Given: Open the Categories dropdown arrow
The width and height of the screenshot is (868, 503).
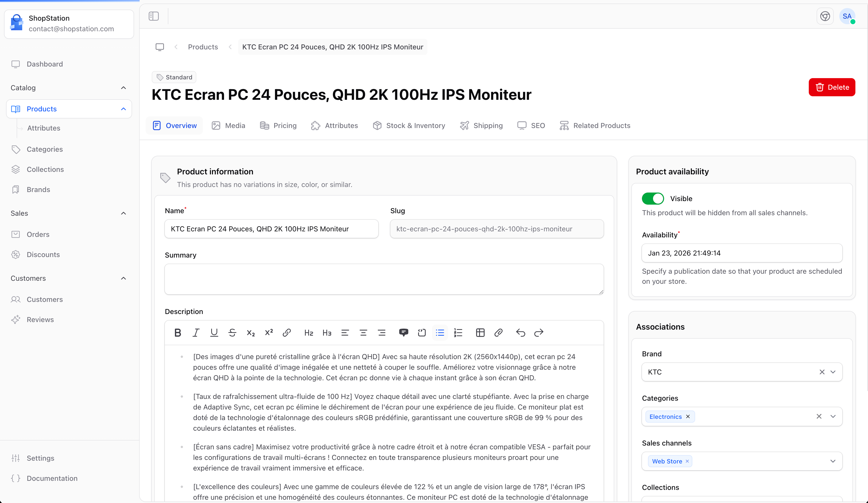Looking at the screenshot, I should point(833,417).
